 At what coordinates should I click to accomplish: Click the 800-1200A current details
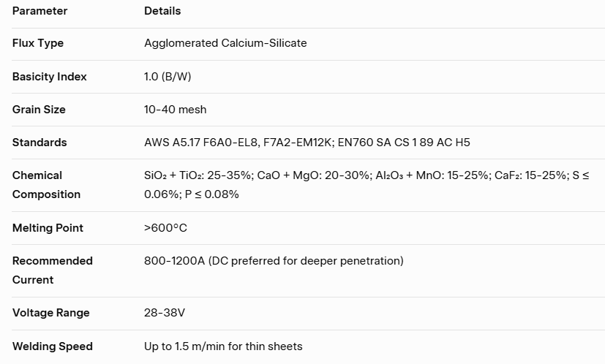coord(274,261)
